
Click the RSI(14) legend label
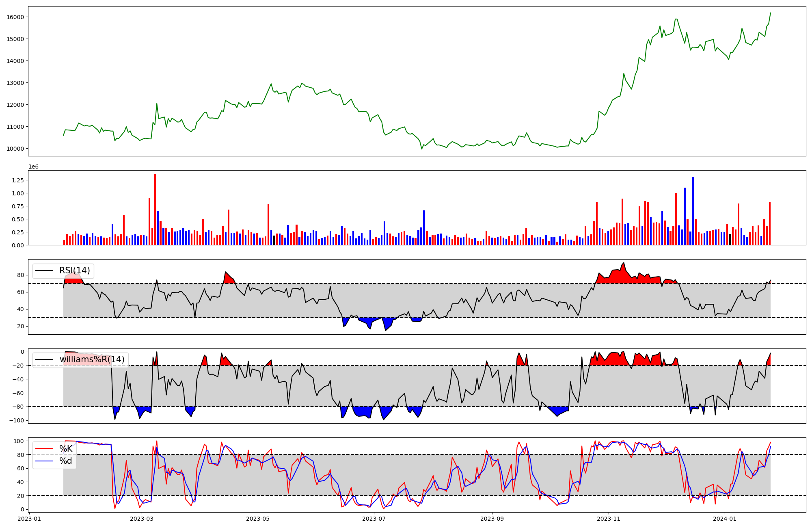pos(75,270)
